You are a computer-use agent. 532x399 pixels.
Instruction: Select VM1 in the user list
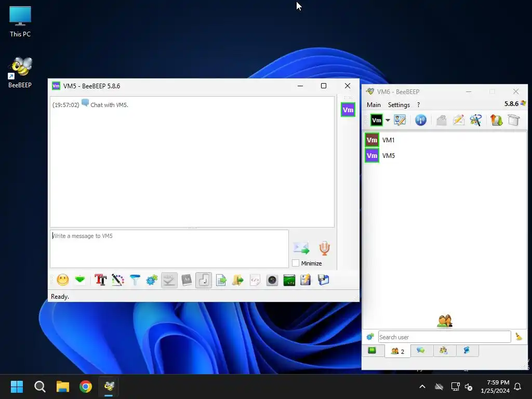tap(445, 140)
